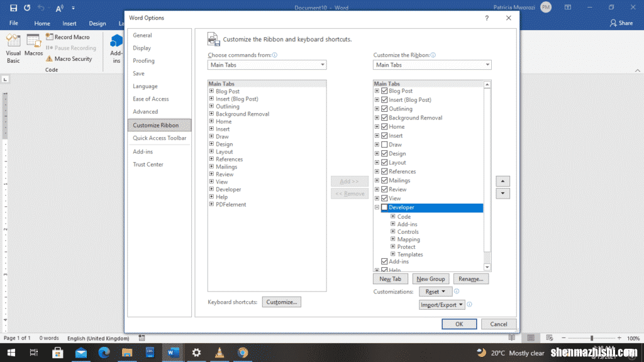Open Windows Start menu
The image size is (644, 362).
11,353
